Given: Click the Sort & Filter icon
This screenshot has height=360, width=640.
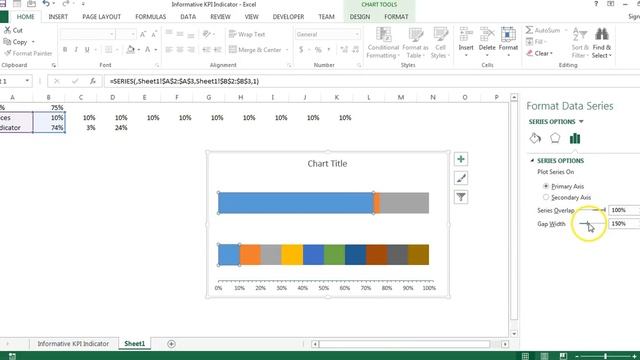Looking at the screenshot, I should (580, 35).
